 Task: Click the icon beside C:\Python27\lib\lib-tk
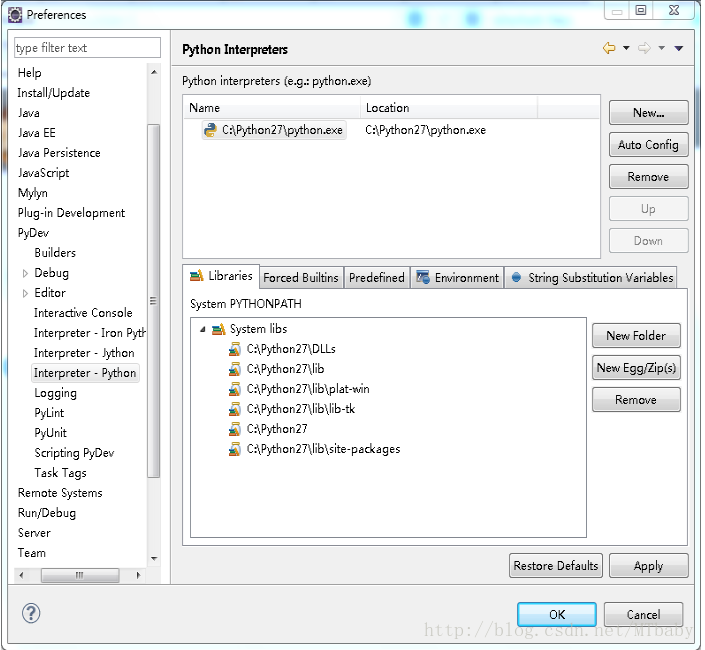point(235,409)
